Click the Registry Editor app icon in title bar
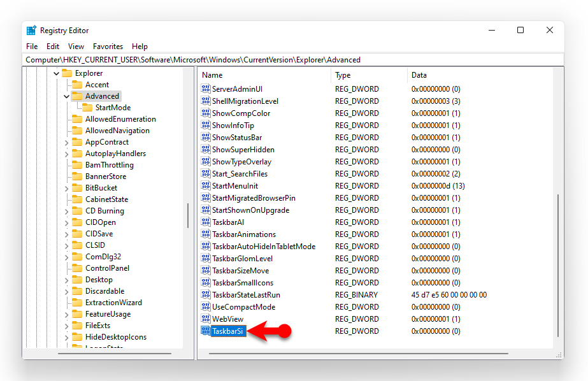This screenshot has width=588, height=381. coord(31,31)
